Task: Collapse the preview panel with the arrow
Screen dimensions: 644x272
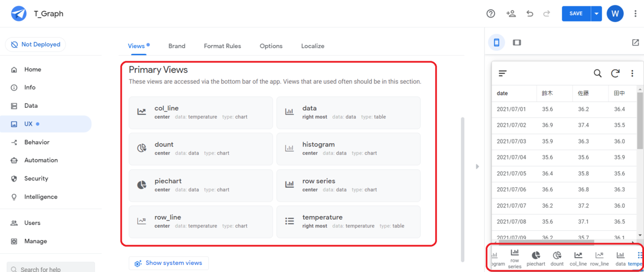Action: click(x=477, y=166)
